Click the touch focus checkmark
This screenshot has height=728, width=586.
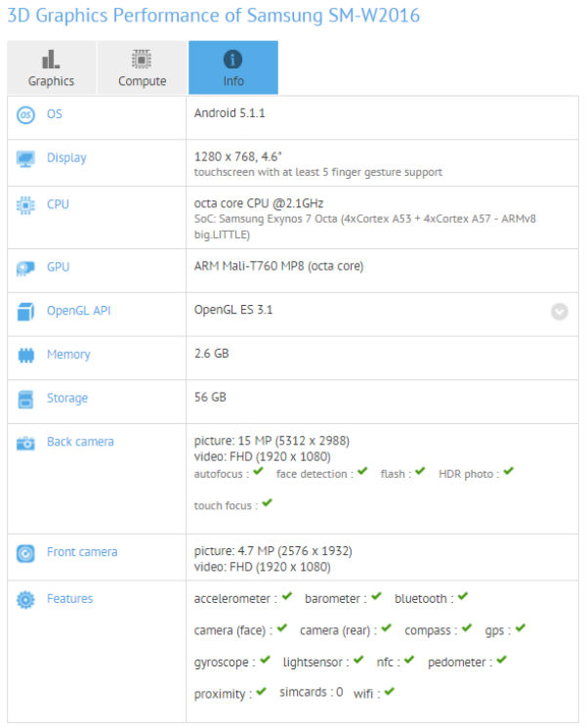[x=267, y=503]
